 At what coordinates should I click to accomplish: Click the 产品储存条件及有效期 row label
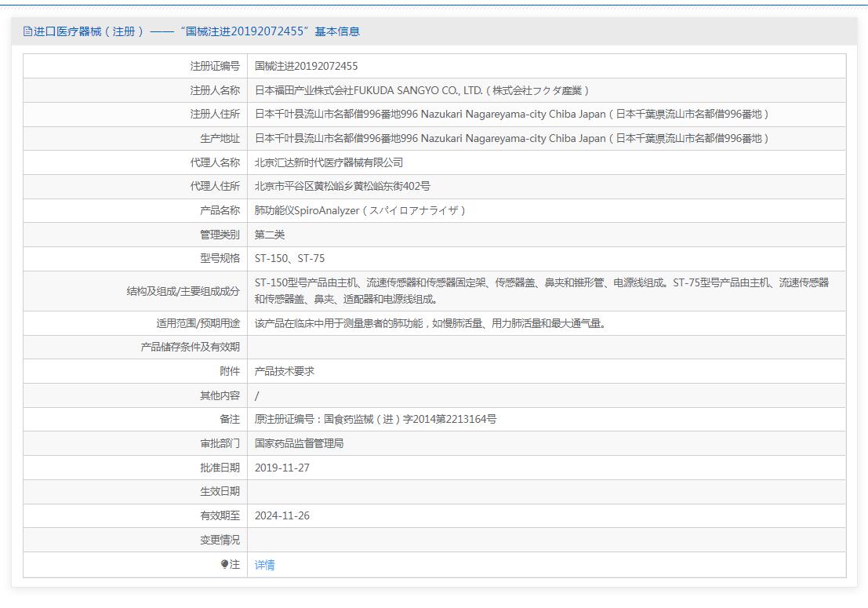coord(190,348)
